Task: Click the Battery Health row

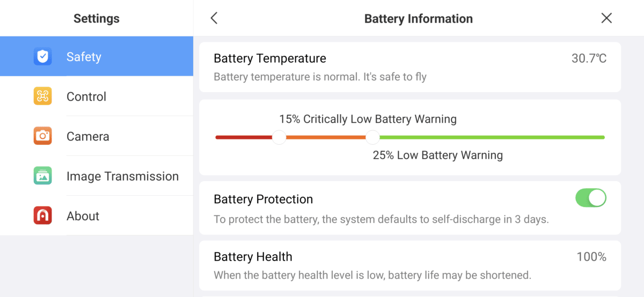Action: 410,265
